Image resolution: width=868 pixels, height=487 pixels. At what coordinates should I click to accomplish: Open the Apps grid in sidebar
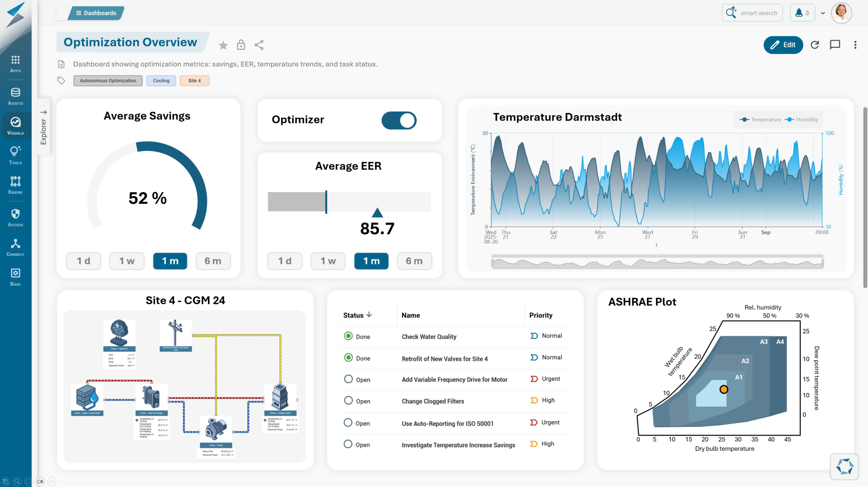pyautogui.click(x=15, y=63)
